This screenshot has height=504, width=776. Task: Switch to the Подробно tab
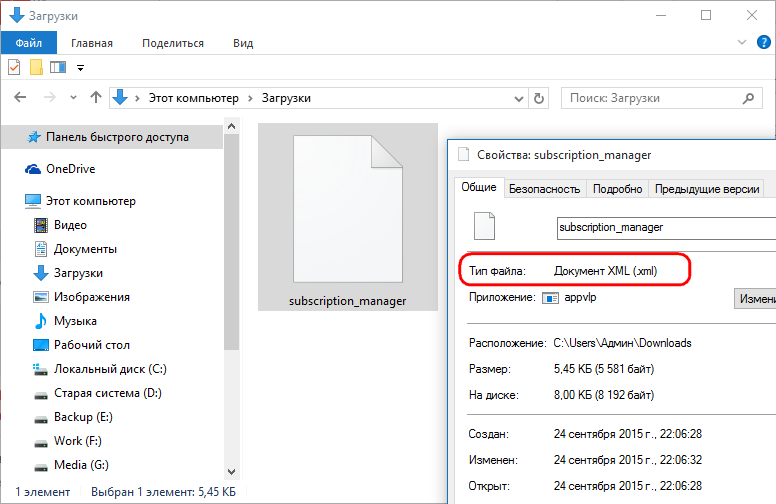pyautogui.click(x=617, y=188)
